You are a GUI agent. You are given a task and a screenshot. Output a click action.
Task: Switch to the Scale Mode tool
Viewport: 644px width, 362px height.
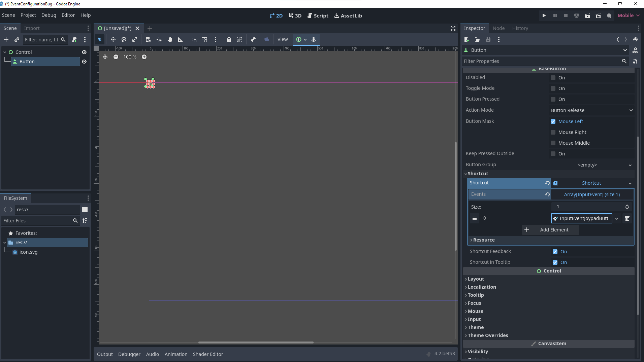point(134,39)
